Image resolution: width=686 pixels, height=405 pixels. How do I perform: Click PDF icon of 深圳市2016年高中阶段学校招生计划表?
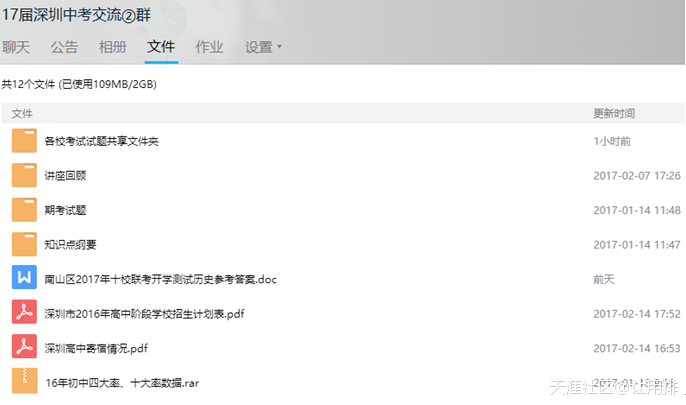(x=24, y=312)
